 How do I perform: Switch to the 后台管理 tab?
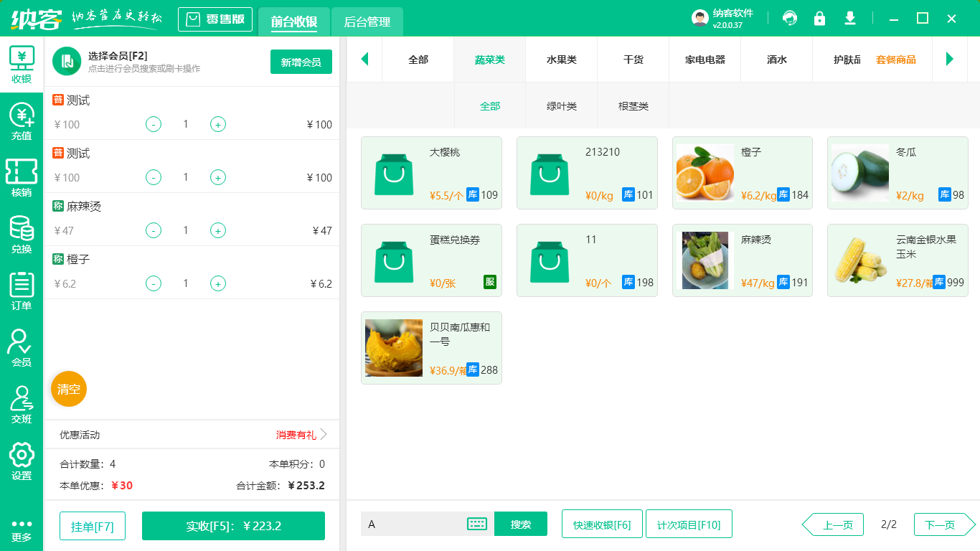(x=366, y=22)
